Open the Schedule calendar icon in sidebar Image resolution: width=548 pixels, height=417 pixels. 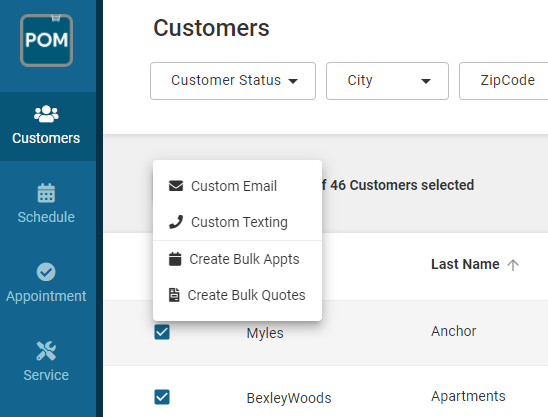46,193
